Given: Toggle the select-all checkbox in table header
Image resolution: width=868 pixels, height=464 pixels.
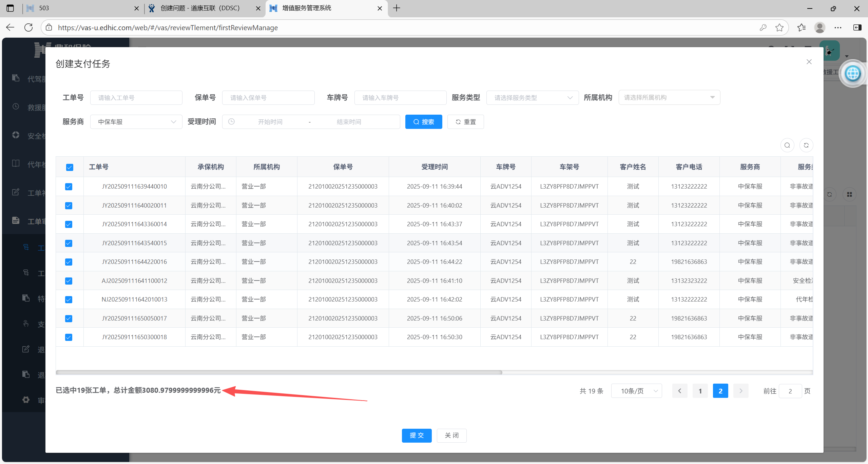Looking at the screenshot, I should [70, 167].
